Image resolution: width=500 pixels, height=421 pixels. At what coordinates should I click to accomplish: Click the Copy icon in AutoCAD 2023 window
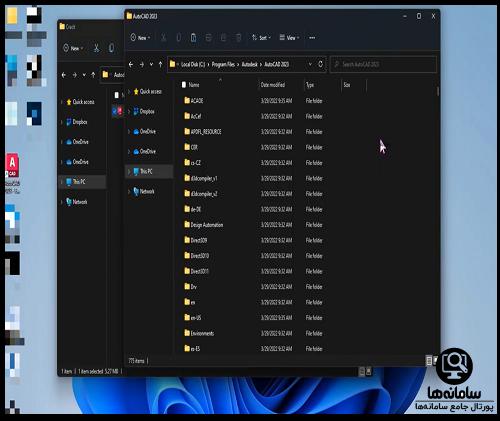pyautogui.click(x=179, y=38)
